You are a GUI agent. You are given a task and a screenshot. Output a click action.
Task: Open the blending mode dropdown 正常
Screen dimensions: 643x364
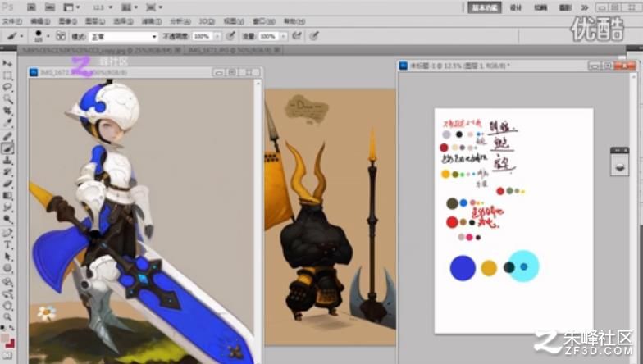point(123,36)
